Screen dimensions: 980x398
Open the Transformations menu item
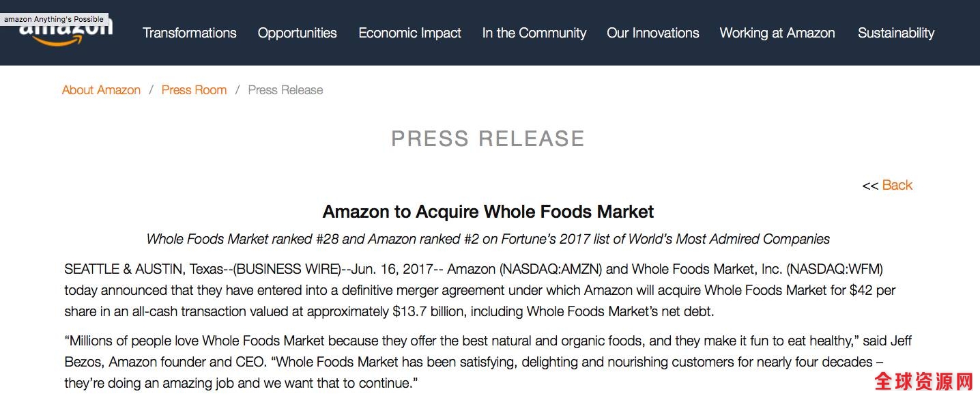tap(190, 33)
